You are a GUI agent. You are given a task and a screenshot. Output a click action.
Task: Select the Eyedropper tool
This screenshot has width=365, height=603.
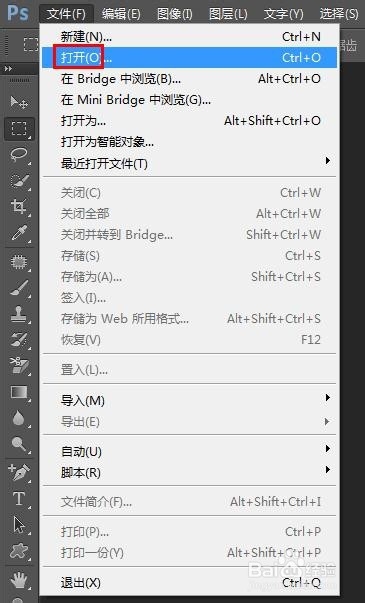point(19,233)
